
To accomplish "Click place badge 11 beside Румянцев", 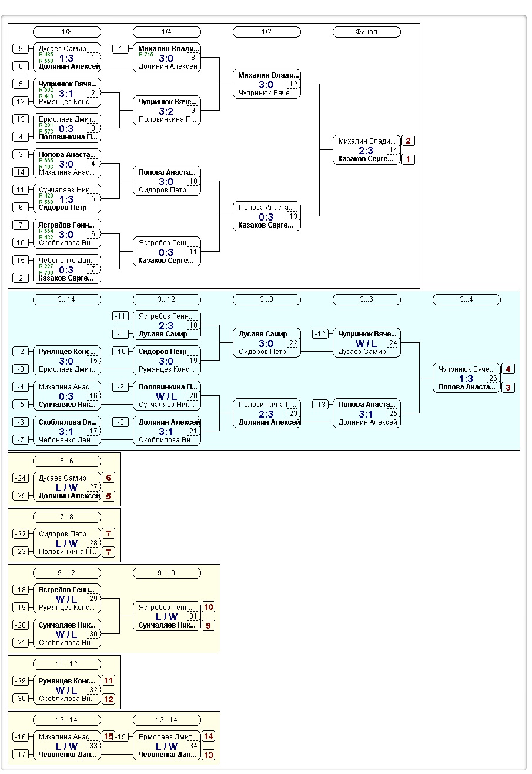I will tap(108, 680).
